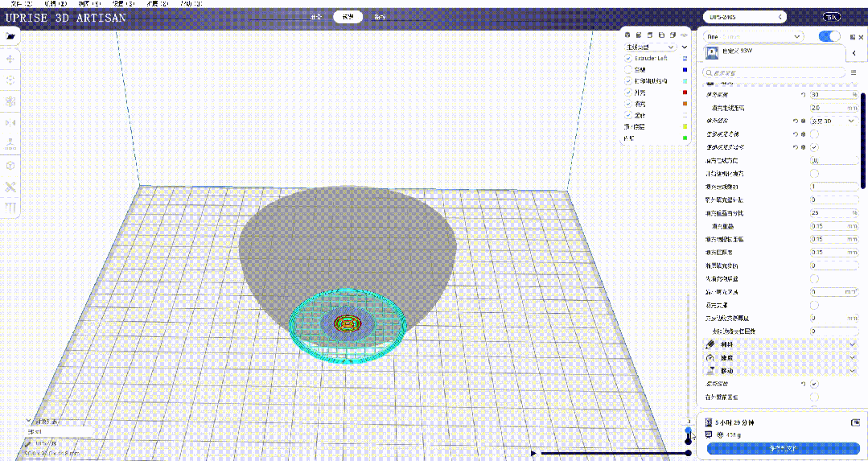Screen dimensions: 868x461
Task: Click the top-right rounded button in header
Action: (x=832, y=16)
